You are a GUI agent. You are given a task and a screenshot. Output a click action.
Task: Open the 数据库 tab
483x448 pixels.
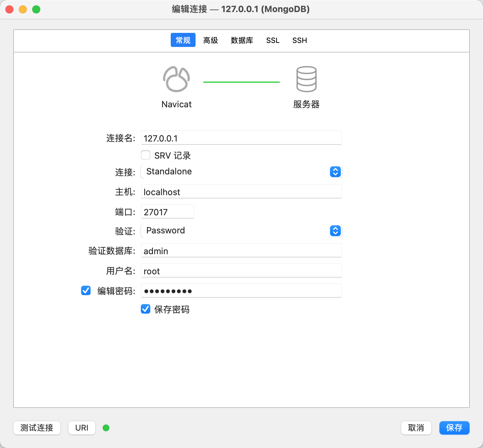[x=242, y=40]
